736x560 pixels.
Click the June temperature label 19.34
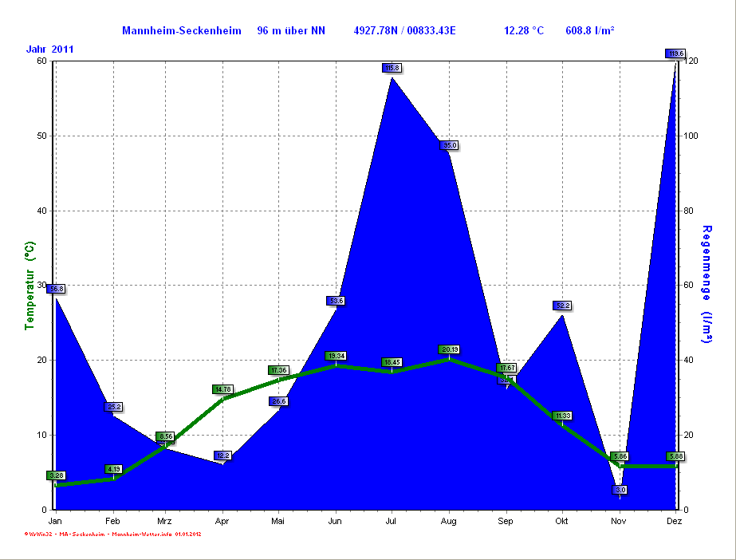click(336, 356)
